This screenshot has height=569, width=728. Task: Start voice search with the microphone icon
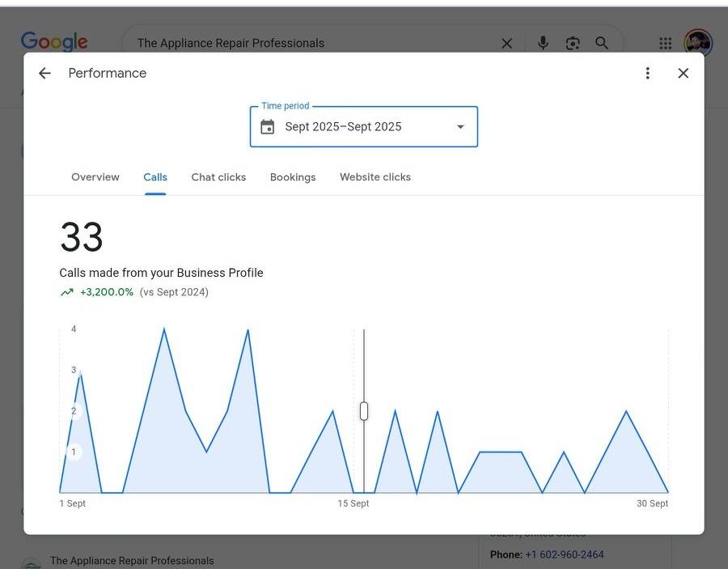coord(543,43)
